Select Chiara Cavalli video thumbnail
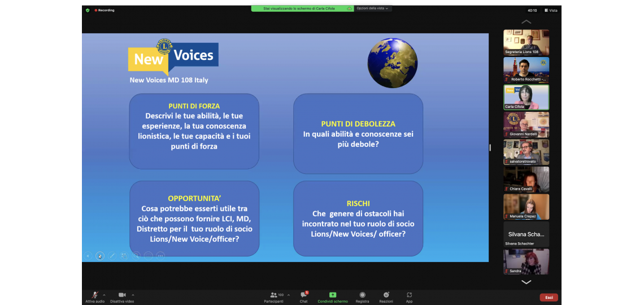The width and height of the screenshot is (644, 305). coord(526,180)
